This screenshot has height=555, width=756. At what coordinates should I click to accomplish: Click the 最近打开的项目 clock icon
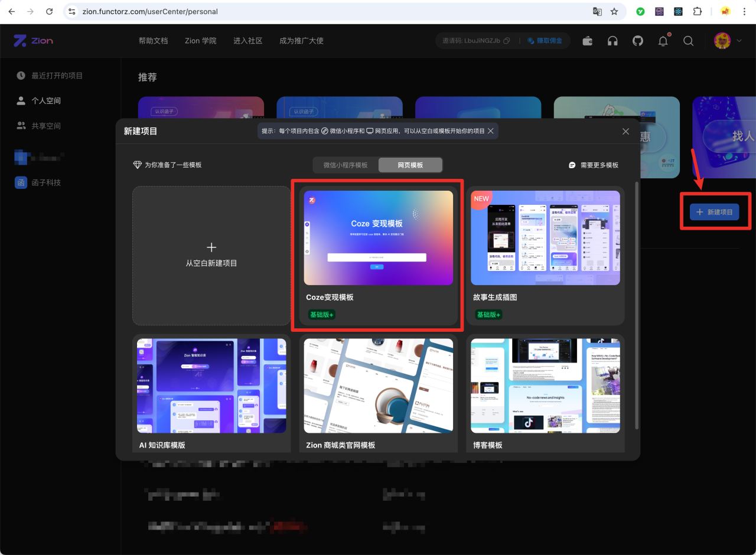[x=21, y=75]
